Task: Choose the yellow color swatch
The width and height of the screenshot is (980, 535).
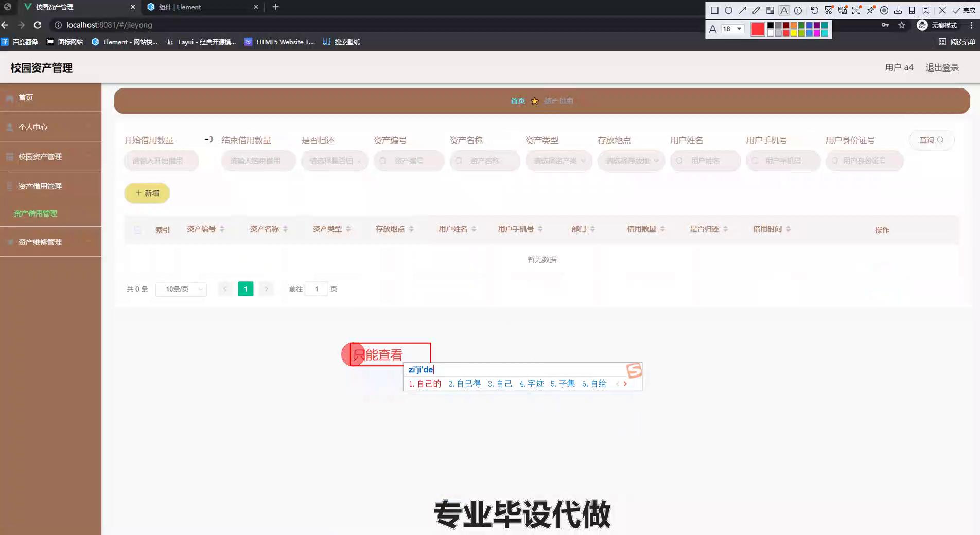Action: click(x=794, y=33)
